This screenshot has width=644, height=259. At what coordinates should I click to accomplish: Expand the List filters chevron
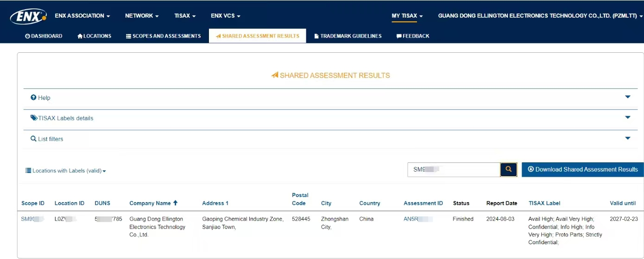(628, 138)
